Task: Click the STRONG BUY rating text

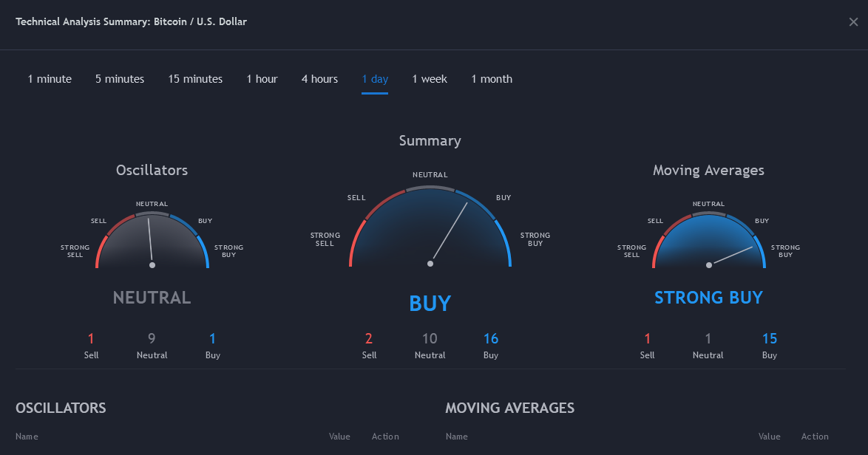Action: pyautogui.click(x=708, y=298)
